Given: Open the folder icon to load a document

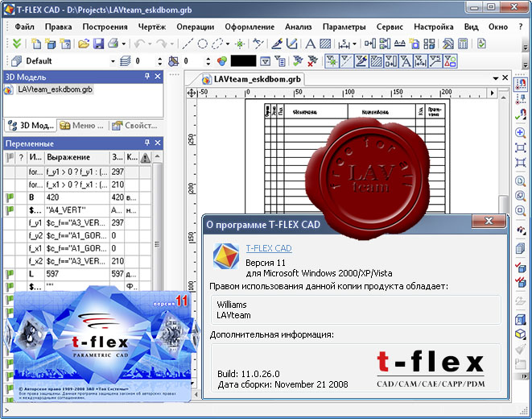Looking at the screenshot, I should tap(84, 44).
